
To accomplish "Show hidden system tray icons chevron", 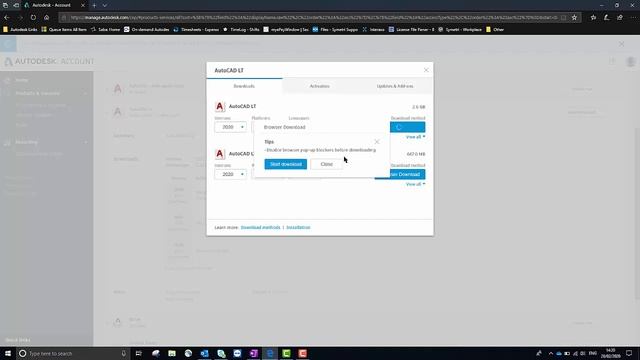I will 551,353.
